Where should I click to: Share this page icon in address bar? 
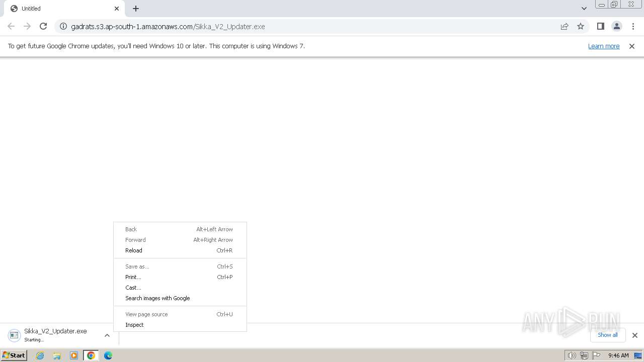point(565,26)
